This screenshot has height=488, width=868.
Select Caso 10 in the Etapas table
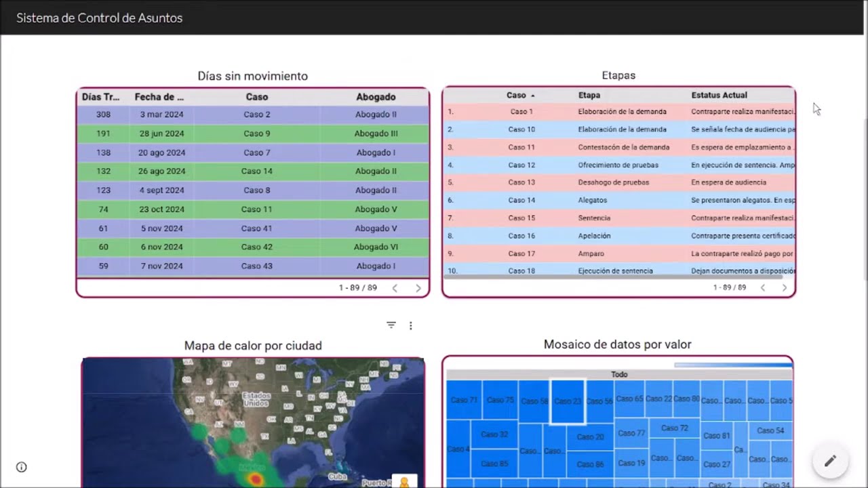[521, 129]
